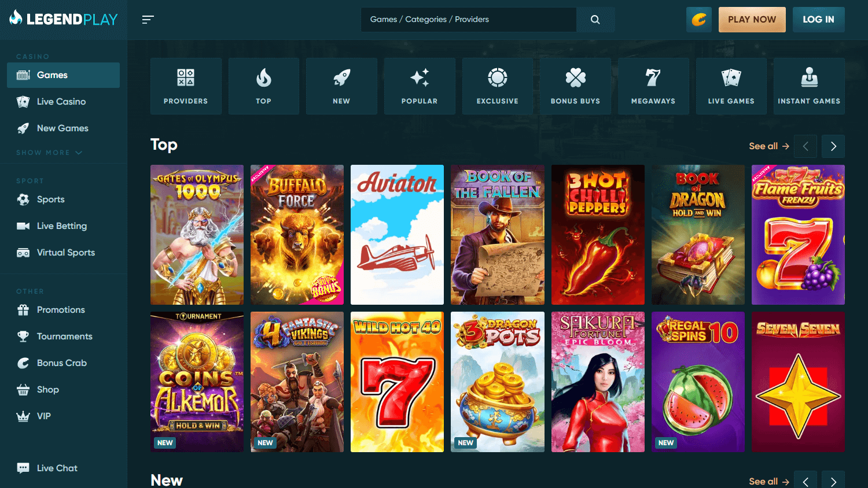This screenshot has height=488, width=868.
Task: Advance the Top carousel with right arrow
Action: 833,146
